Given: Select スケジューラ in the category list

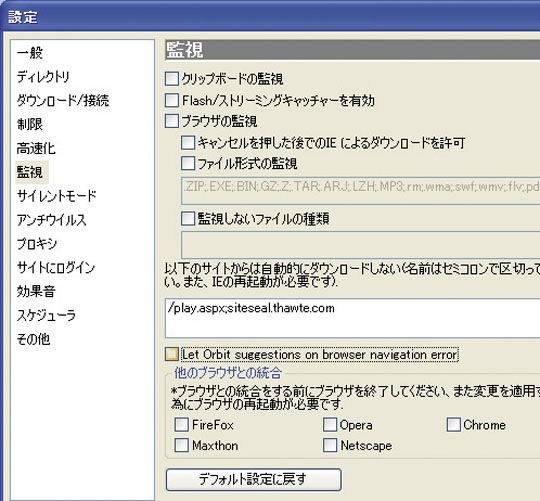Looking at the screenshot, I should (x=46, y=315).
